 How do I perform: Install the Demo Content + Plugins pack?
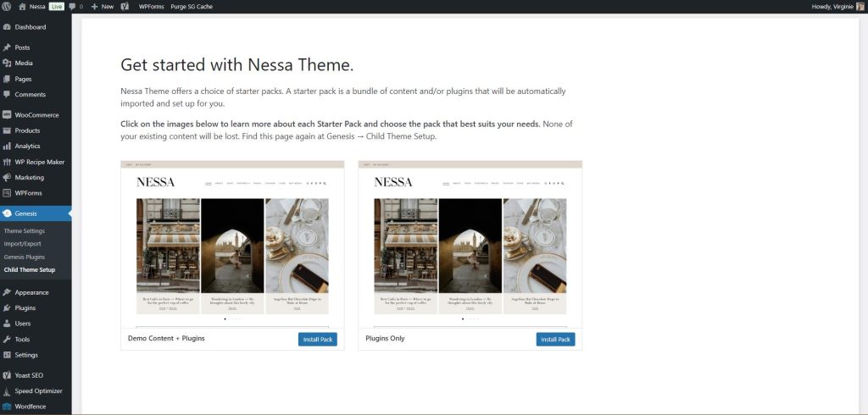[318, 339]
